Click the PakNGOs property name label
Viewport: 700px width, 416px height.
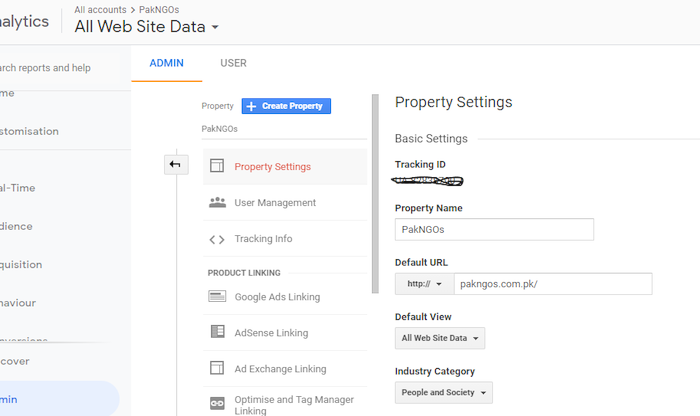(219, 129)
